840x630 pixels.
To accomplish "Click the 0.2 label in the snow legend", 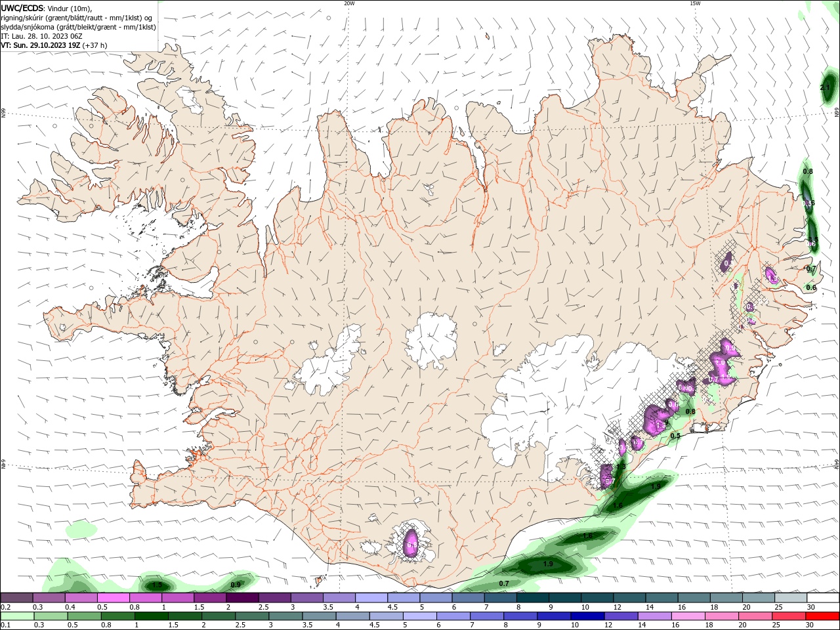I will pyautogui.click(x=5, y=607).
